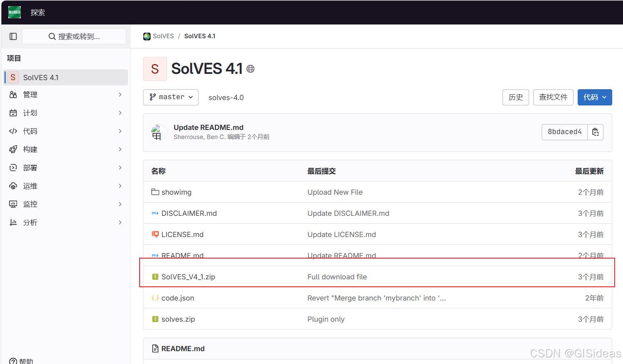This screenshot has height=364, width=623.
Task: Open the 探索 top navigation item
Action: tap(38, 12)
